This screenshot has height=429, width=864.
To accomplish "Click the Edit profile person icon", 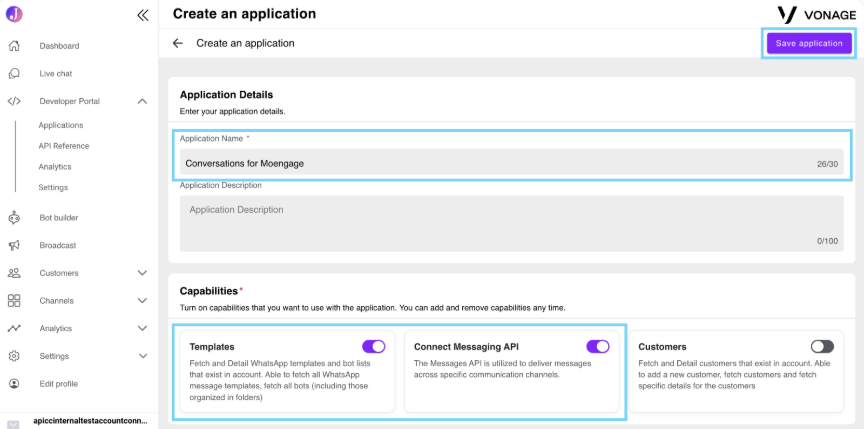I will point(14,384).
